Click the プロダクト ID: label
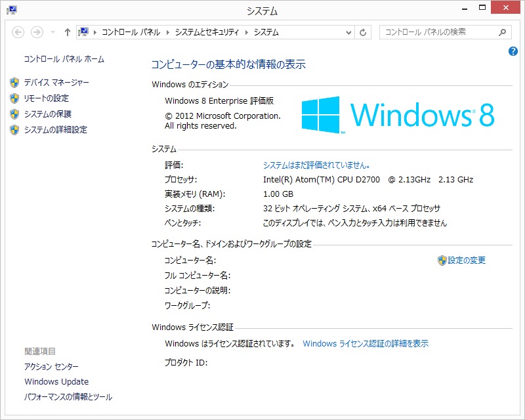This screenshot has width=525, height=420. pyautogui.click(x=186, y=362)
